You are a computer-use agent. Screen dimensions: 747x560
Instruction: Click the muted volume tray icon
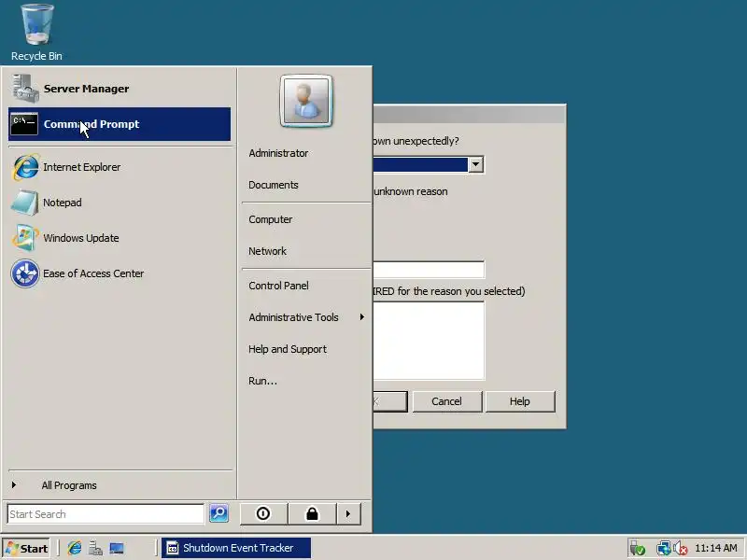[681, 549]
